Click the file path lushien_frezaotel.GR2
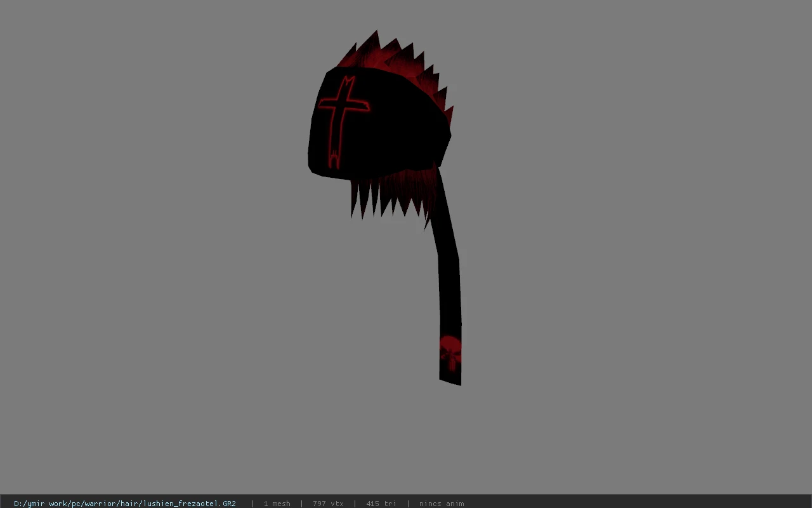Screen dimensions: 812x508 (125, 504)
